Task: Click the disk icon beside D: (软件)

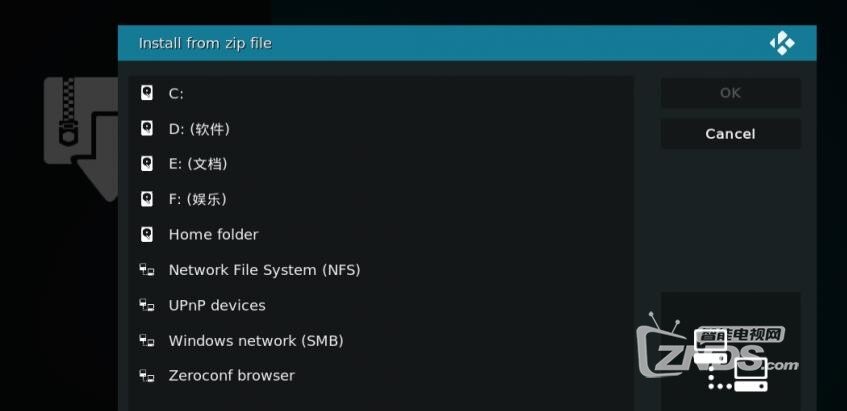Action: tap(146, 129)
